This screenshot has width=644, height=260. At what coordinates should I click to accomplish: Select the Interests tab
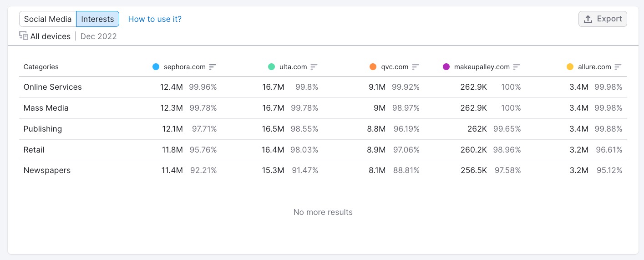(97, 19)
